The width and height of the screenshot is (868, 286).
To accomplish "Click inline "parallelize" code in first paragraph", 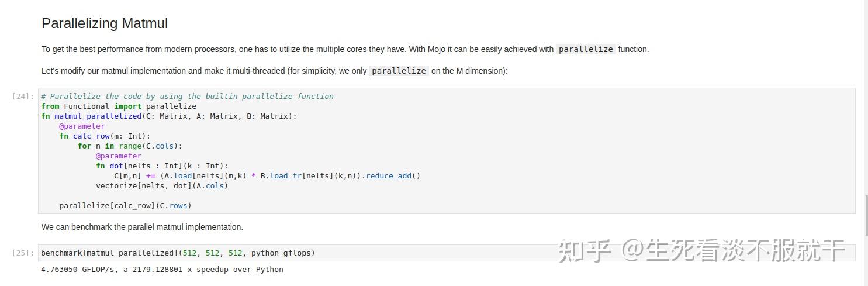I will pyautogui.click(x=586, y=50).
